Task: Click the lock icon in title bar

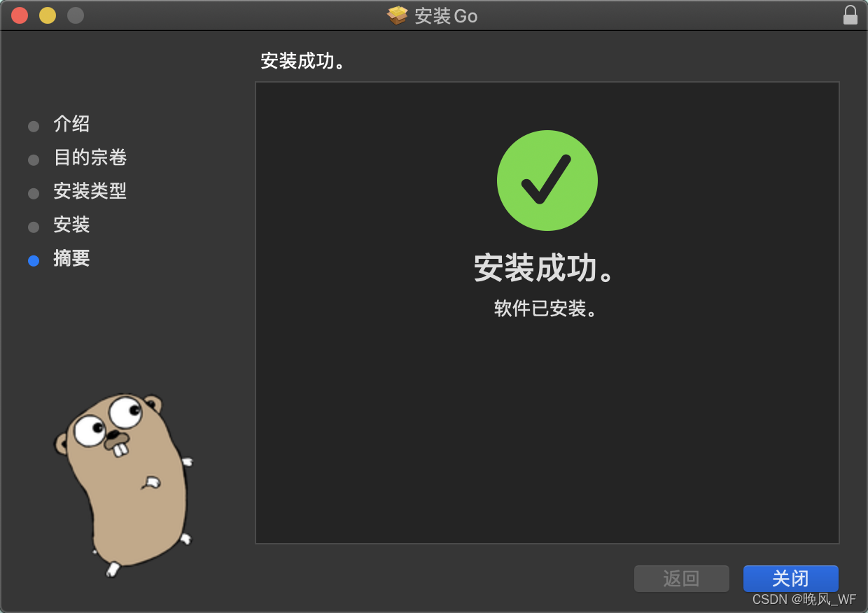Action: [x=850, y=15]
